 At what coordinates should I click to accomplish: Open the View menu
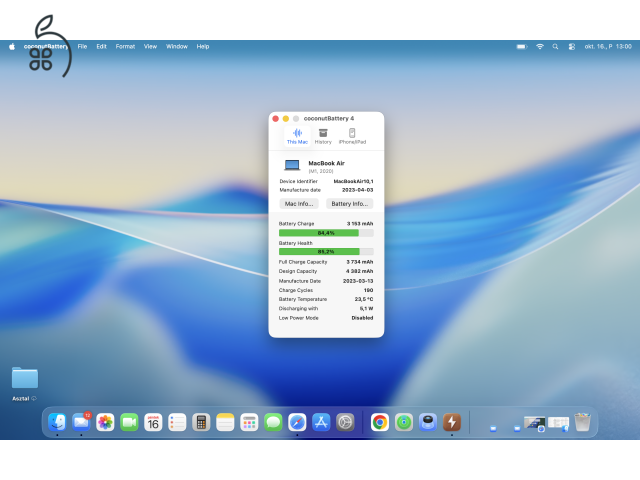(x=150, y=47)
